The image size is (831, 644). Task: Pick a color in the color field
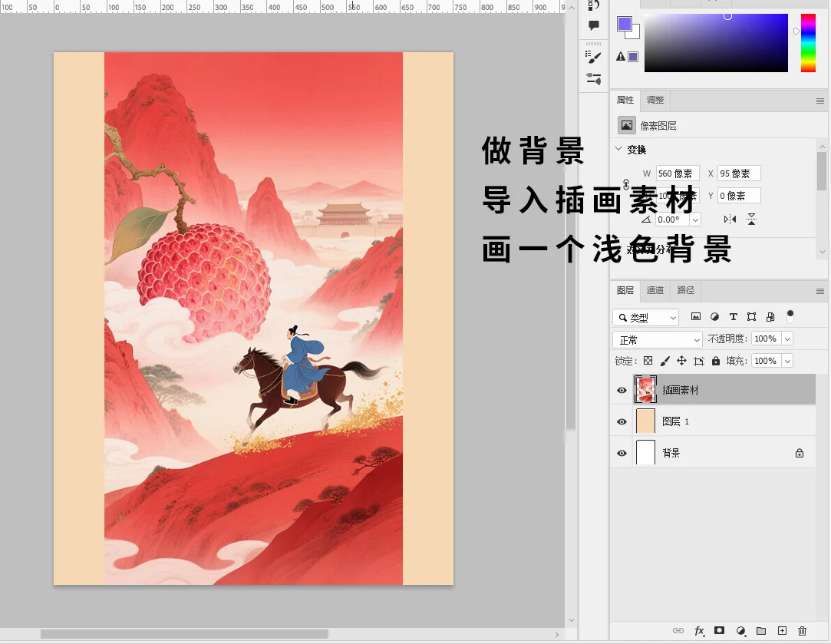[x=716, y=43]
